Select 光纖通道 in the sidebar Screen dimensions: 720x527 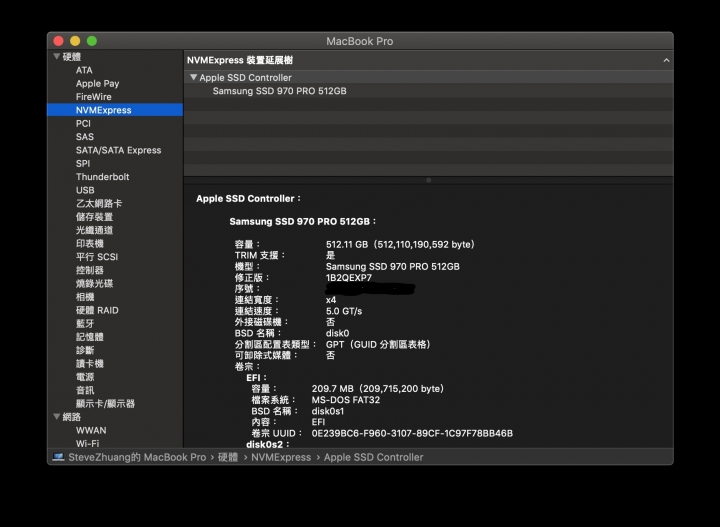pos(94,230)
